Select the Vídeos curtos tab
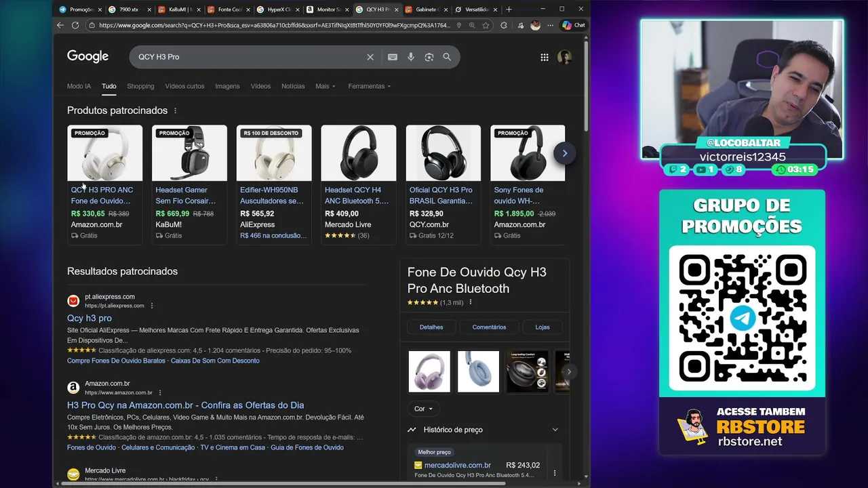 [184, 86]
